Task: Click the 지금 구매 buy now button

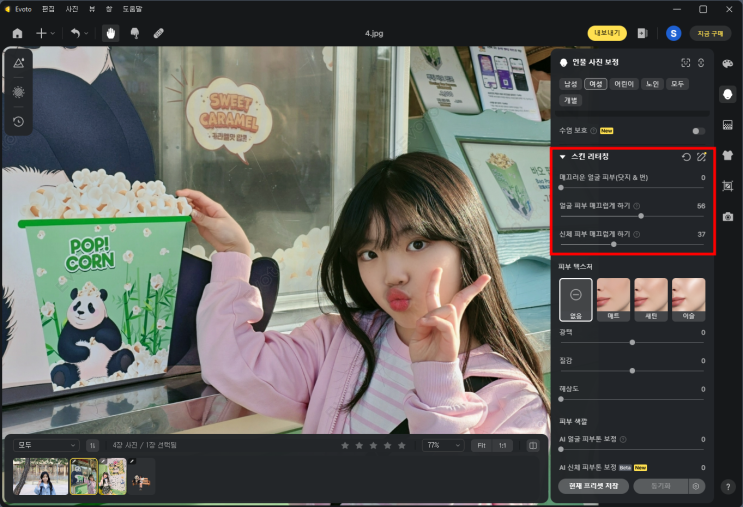Action: tap(710, 33)
